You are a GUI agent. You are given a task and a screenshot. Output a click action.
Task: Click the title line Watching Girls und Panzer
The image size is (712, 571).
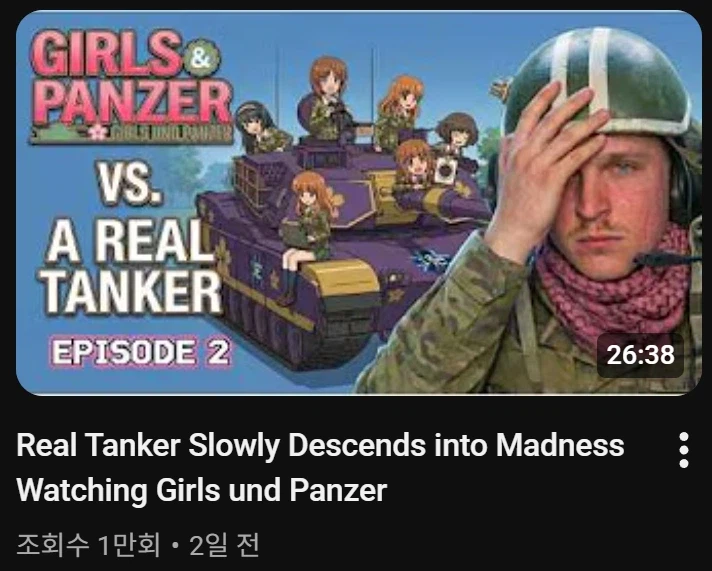click(x=202, y=491)
